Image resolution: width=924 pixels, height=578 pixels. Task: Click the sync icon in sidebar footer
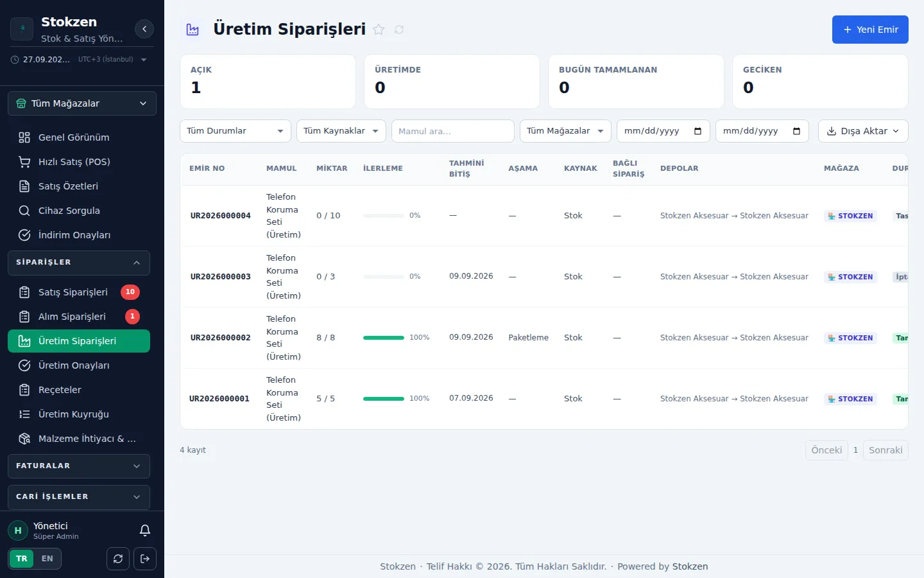[x=118, y=559]
